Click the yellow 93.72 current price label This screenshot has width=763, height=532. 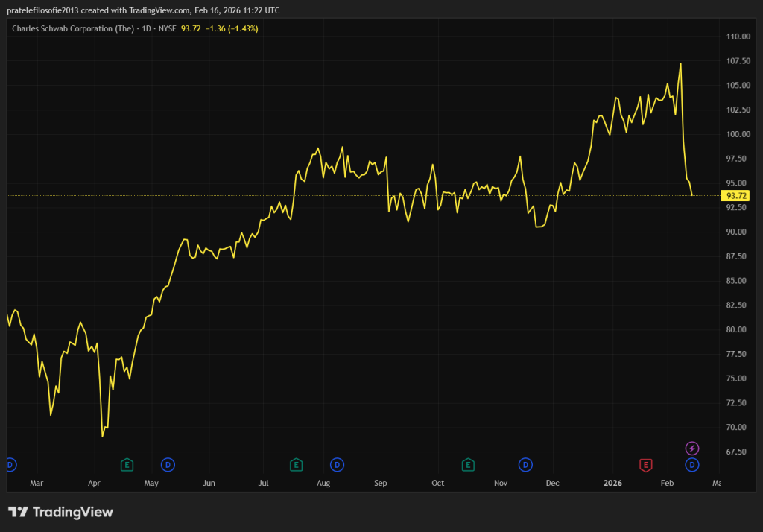click(x=736, y=196)
